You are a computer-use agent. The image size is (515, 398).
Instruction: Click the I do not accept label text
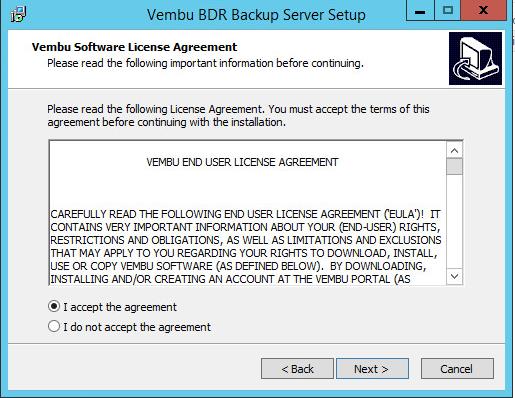pos(137,327)
